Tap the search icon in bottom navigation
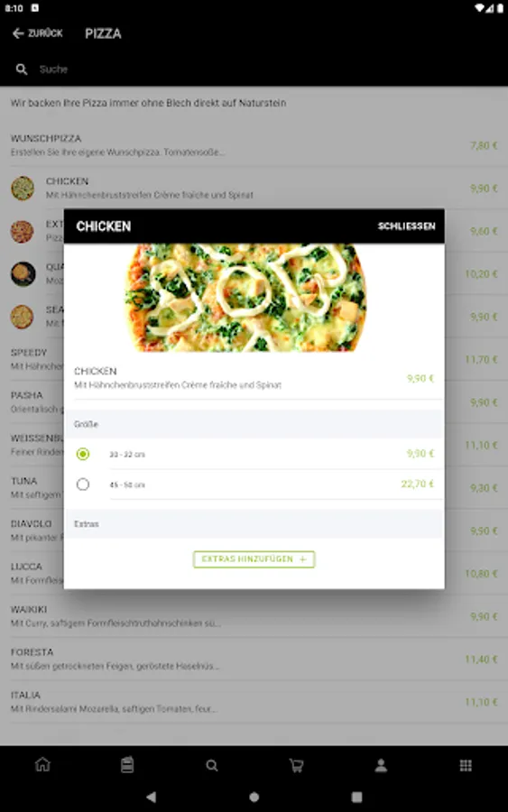 tap(211, 765)
